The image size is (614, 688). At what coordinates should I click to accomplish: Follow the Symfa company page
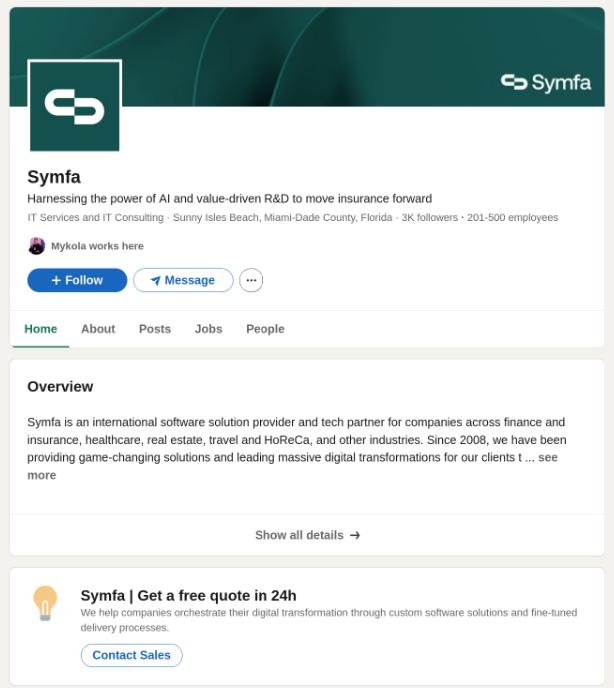tap(77, 280)
